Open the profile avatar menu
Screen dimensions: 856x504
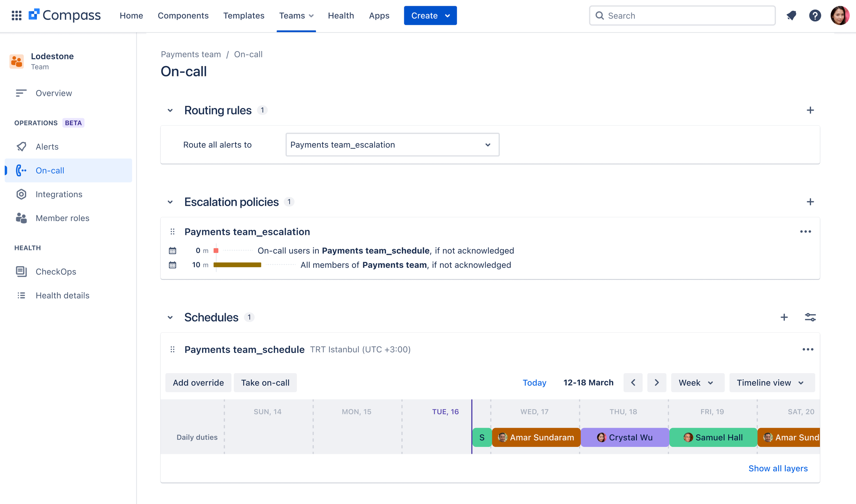[x=840, y=15]
